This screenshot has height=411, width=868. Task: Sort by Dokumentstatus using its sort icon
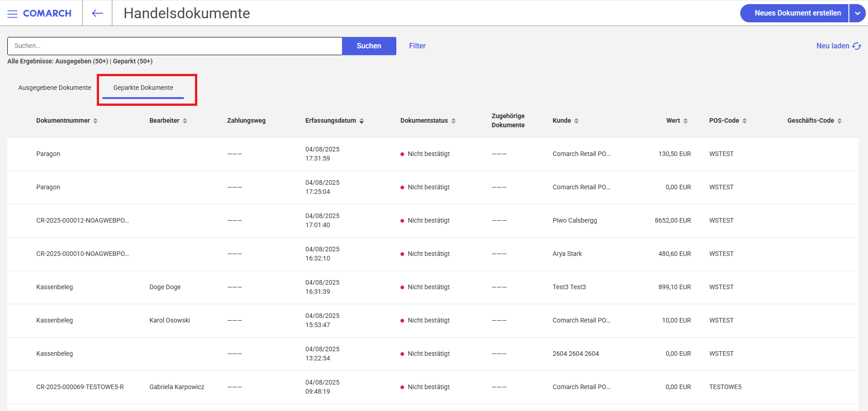click(x=453, y=121)
